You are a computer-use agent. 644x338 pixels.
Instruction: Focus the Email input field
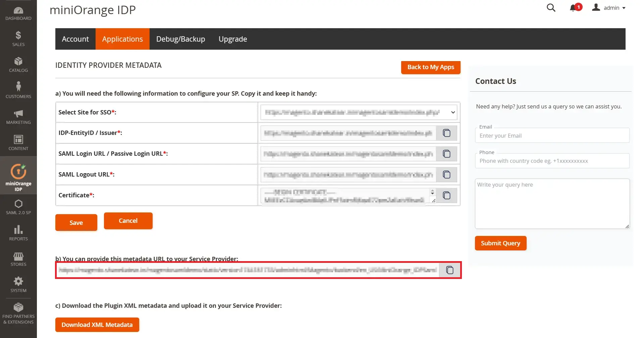click(552, 136)
